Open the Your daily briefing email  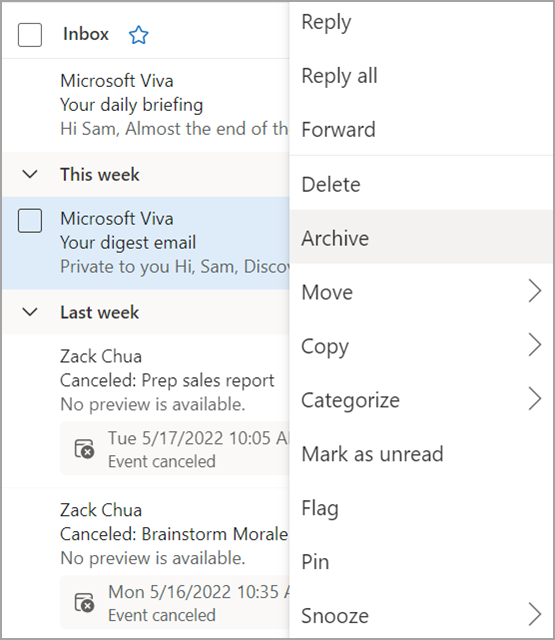click(x=146, y=105)
